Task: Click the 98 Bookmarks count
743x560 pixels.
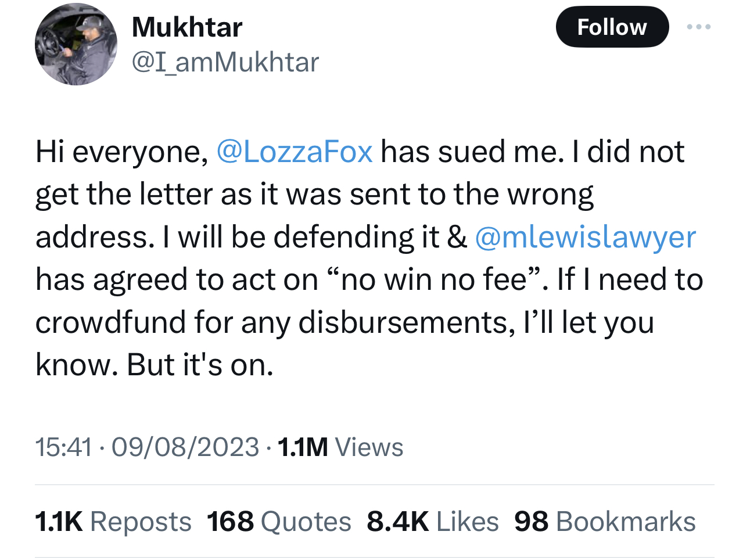Action: [x=605, y=522]
